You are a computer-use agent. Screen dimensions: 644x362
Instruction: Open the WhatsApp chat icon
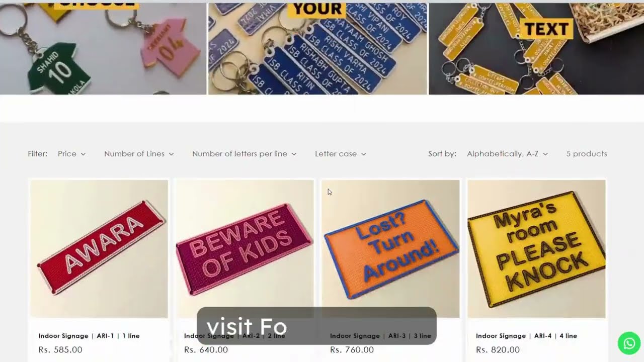click(629, 343)
